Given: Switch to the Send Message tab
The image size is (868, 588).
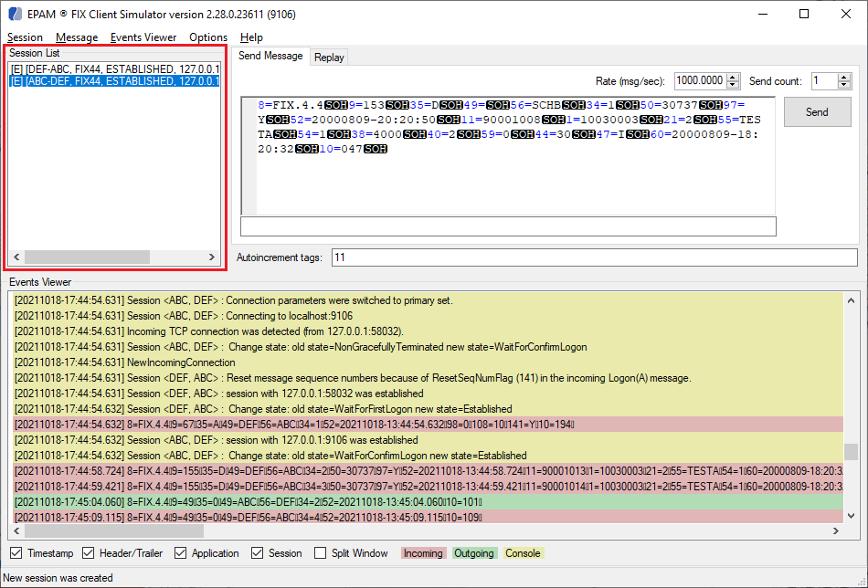Looking at the screenshot, I should click(x=270, y=56).
